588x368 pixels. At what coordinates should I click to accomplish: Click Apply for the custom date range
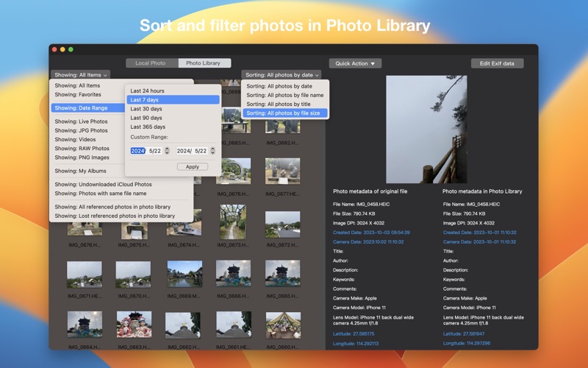[x=193, y=167]
